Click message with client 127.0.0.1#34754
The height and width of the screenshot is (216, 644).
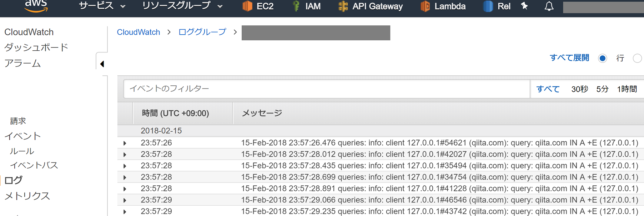click(439, 177)
